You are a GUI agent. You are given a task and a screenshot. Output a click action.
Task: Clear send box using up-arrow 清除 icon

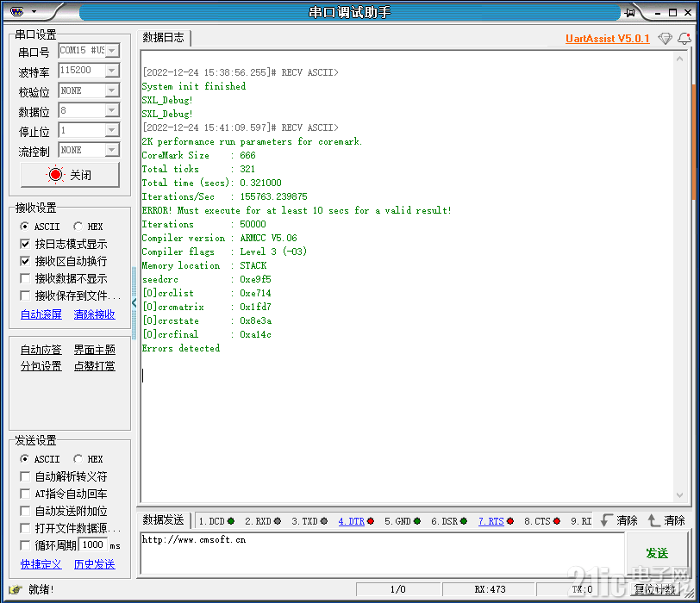653,520
